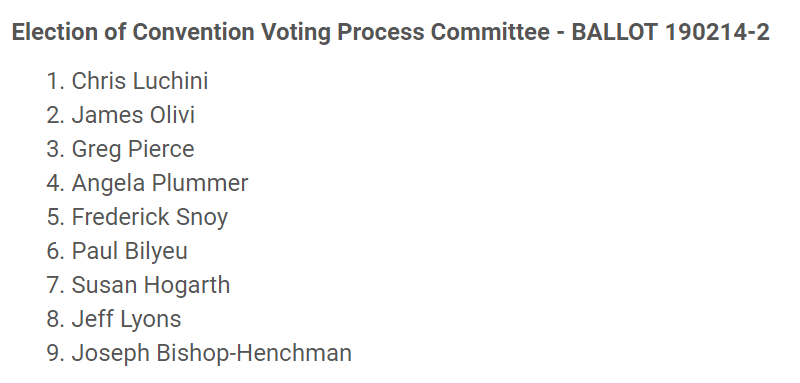
Task: Click the surname Hogarth
Action: tap(187, 285)
